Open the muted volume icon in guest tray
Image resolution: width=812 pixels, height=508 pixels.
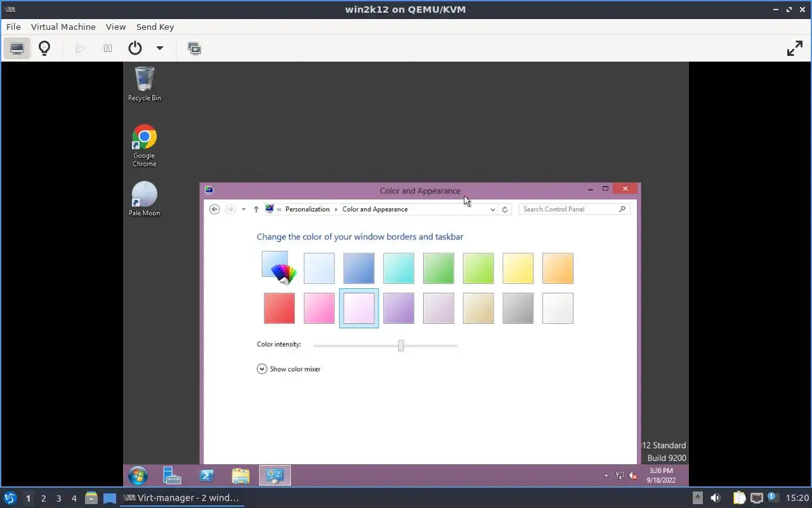click(x=632, y=476)
